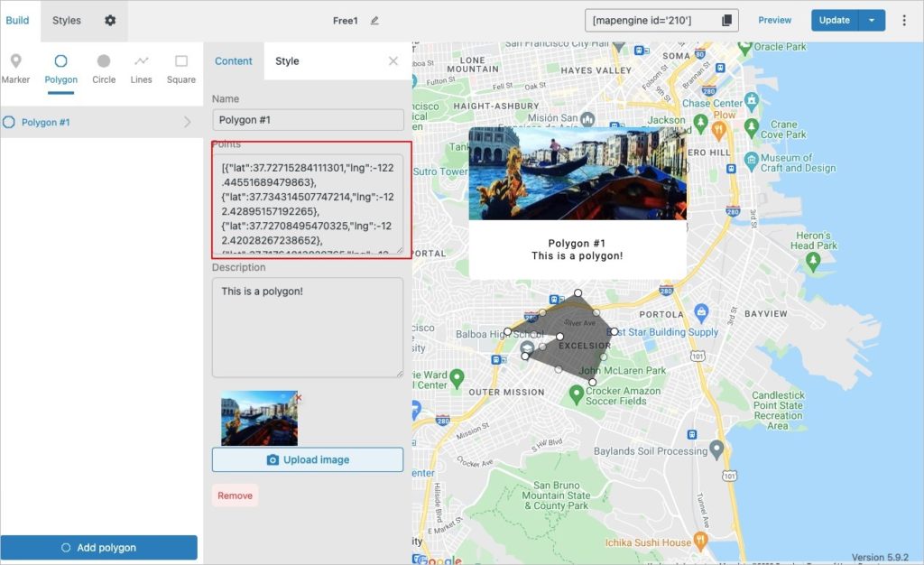Click Best Star Building Supply pin
Viewport: 924px width, 565px height.
point(701,312)
